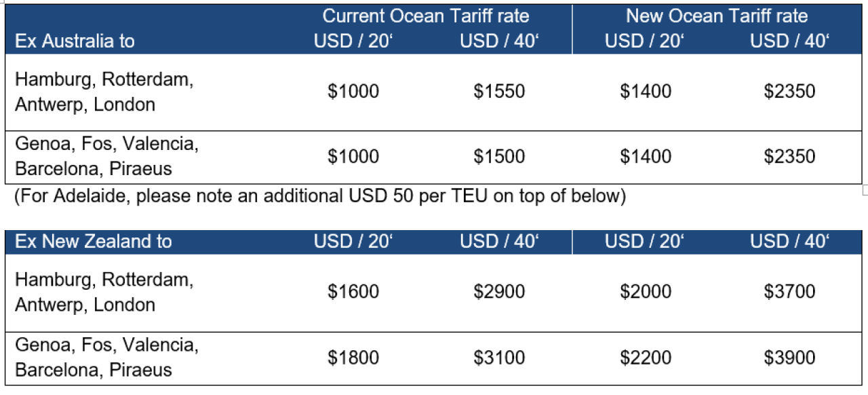This screenshot has width=868, height=395.
Task: Click the New Zealand $2200 new rate
Action: pyautogui.click(x=646, y=357)
